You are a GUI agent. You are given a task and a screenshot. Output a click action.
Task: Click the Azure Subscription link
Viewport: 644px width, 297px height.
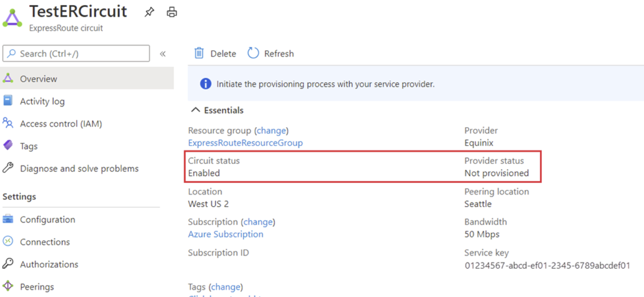coord(225,234)
